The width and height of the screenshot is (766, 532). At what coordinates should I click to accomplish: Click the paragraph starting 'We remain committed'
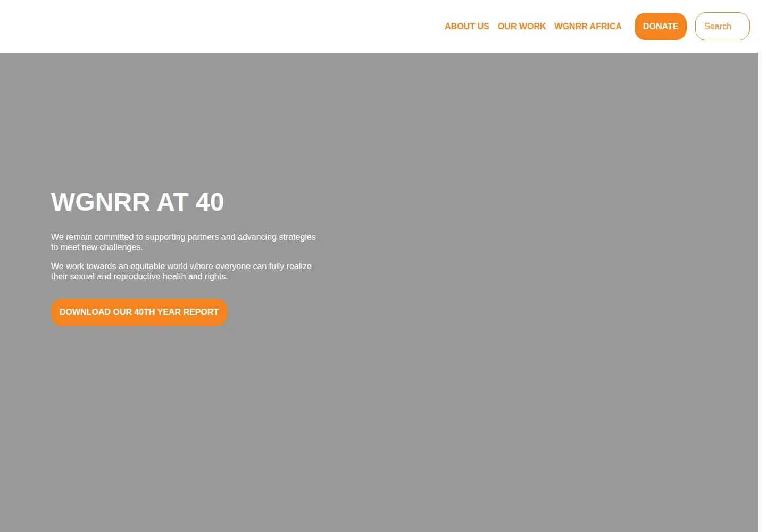tap(184, 242)
